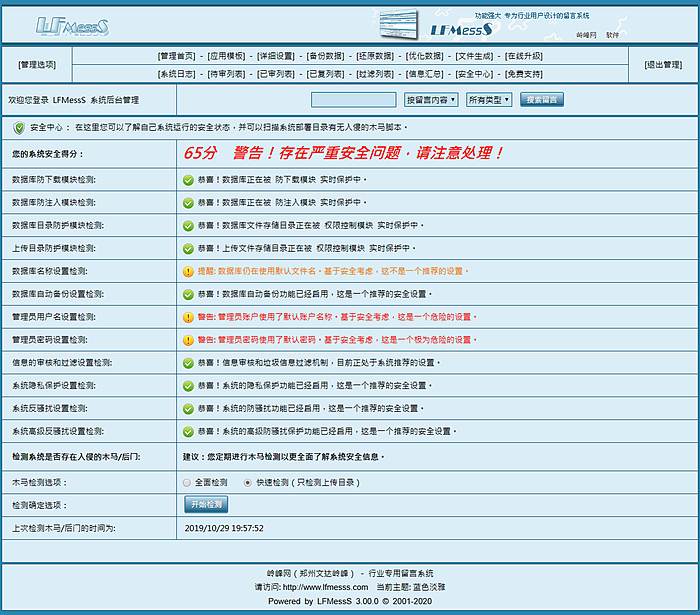Click green check icon for 系统隐私保护设置

188,385
